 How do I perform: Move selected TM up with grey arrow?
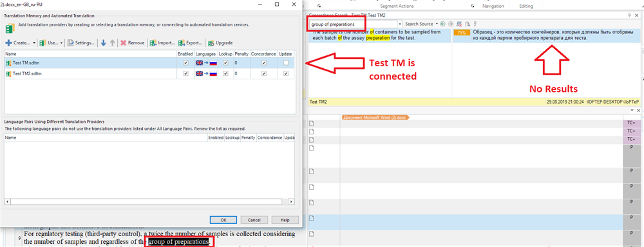[x=113, y=42]
